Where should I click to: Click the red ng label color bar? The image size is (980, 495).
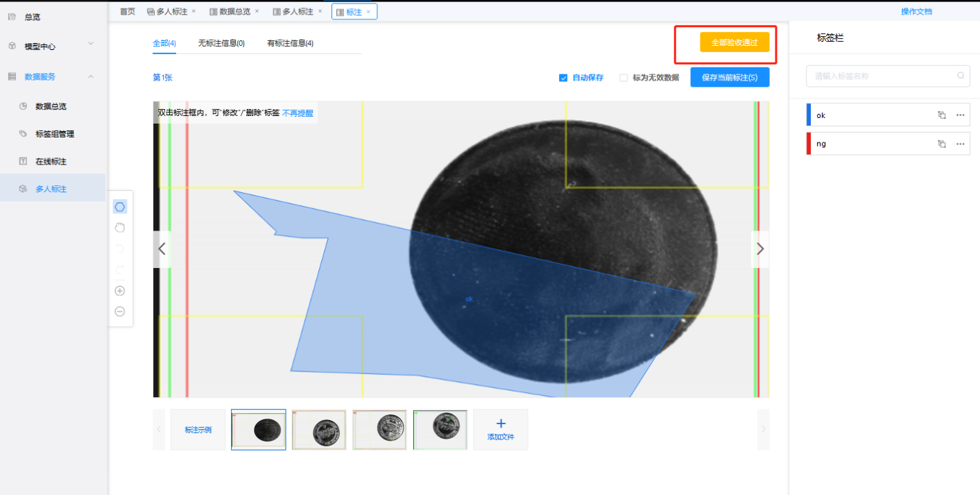809,144
